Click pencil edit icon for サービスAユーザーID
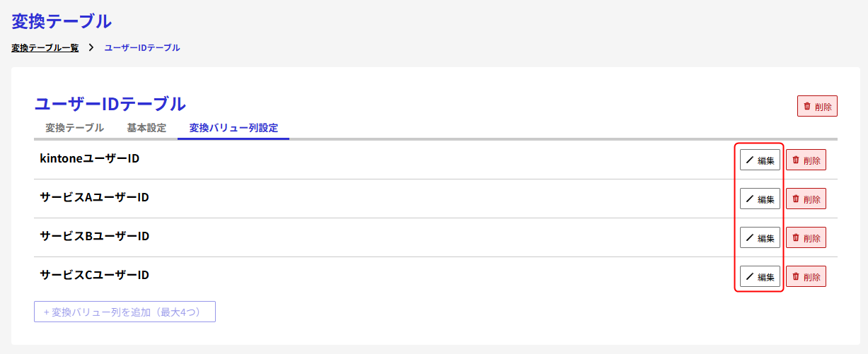 click(x=750, y=199)
